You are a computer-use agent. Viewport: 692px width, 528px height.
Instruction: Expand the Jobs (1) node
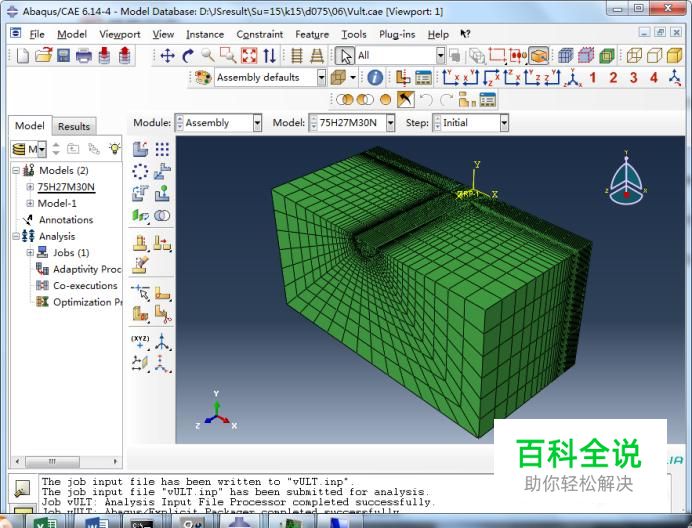coord(30,253)
